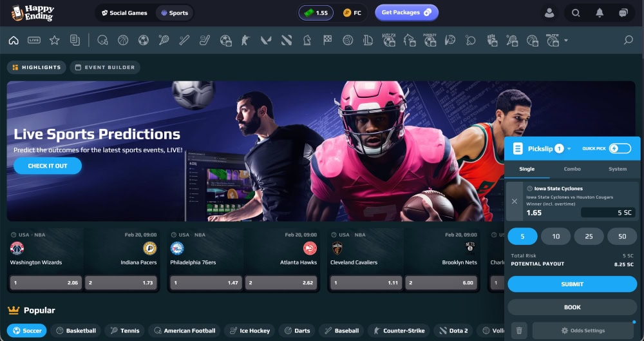644x341 pixels.
Task: Select PENALTY shootout esports icon
Action: click(430, 41)
